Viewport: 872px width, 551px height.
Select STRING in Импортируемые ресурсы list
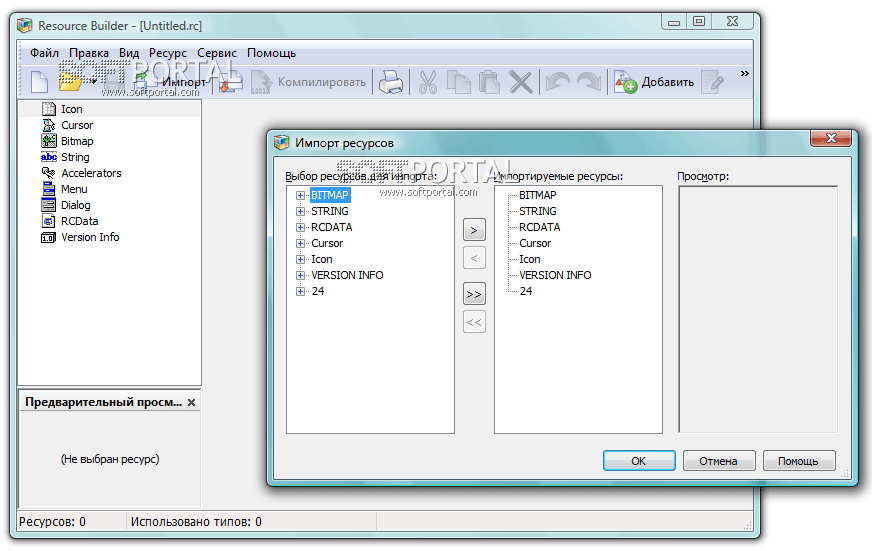coord(537,212)
